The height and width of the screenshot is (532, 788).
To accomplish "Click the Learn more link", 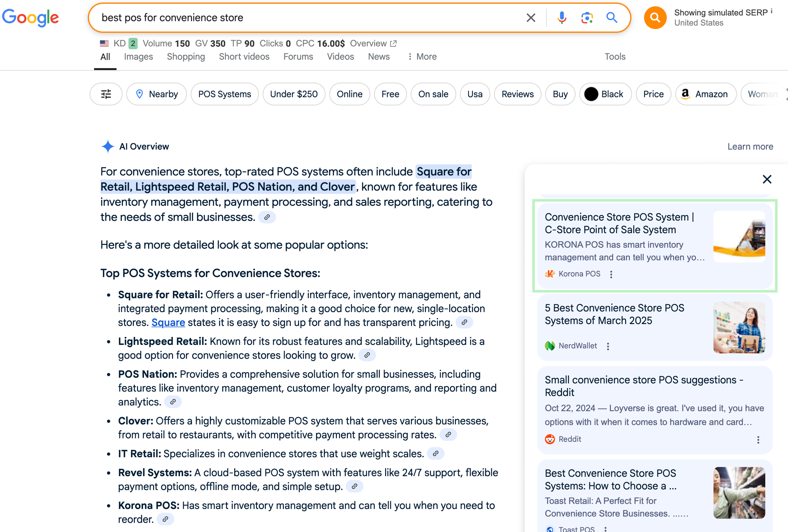I will [750, 146].
